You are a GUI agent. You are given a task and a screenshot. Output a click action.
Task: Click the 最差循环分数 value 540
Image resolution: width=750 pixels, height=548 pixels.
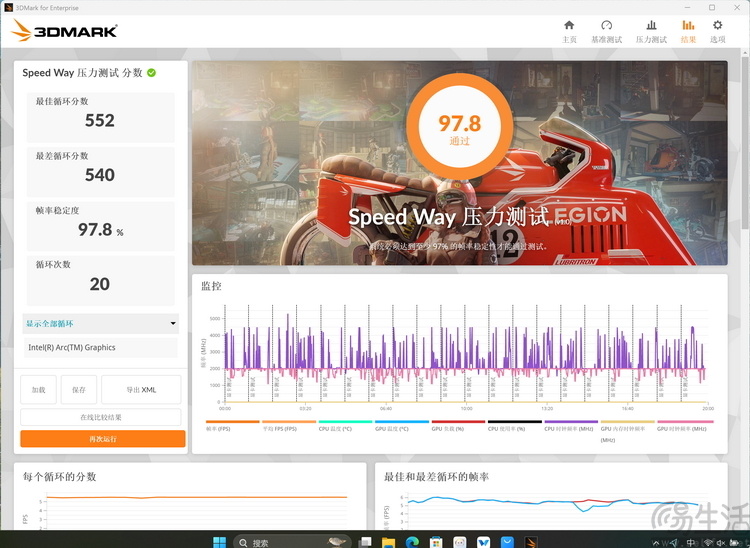pos(100,175)
